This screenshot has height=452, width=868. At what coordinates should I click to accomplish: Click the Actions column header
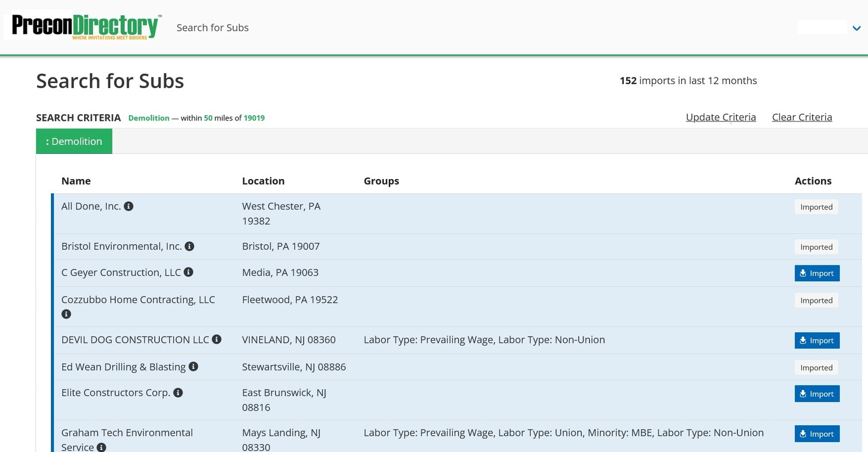pyautogui.click(x=813, y=181)
